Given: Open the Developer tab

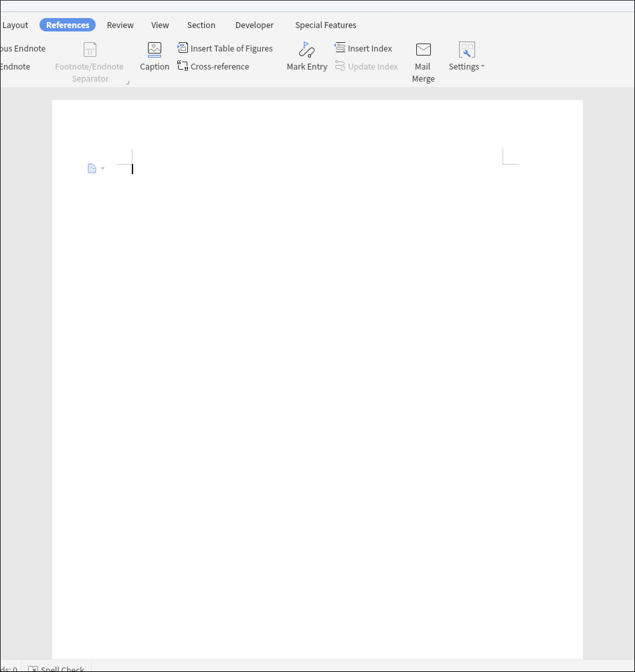Looking at the screenshot, I should [x=254, y=25].
